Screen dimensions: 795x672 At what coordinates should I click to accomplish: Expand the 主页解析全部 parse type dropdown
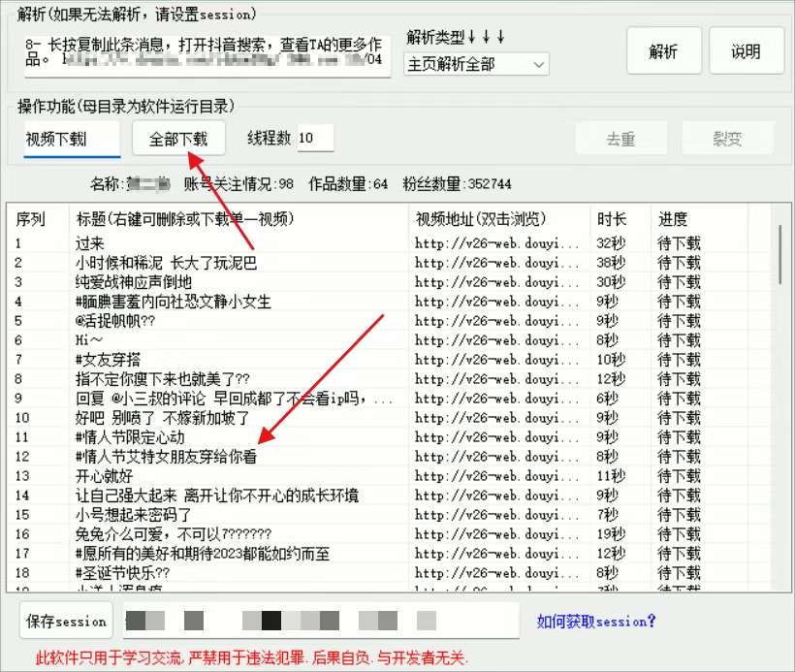[476, 65]
